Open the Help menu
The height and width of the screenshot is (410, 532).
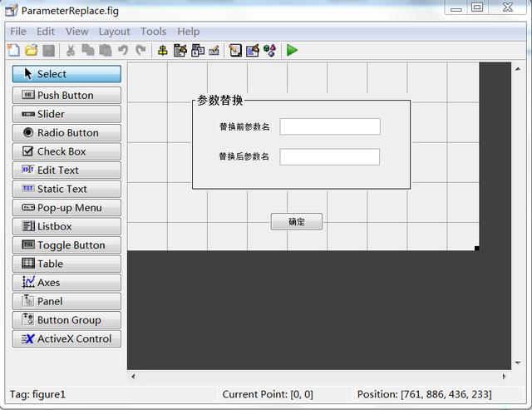pos(189,32)
